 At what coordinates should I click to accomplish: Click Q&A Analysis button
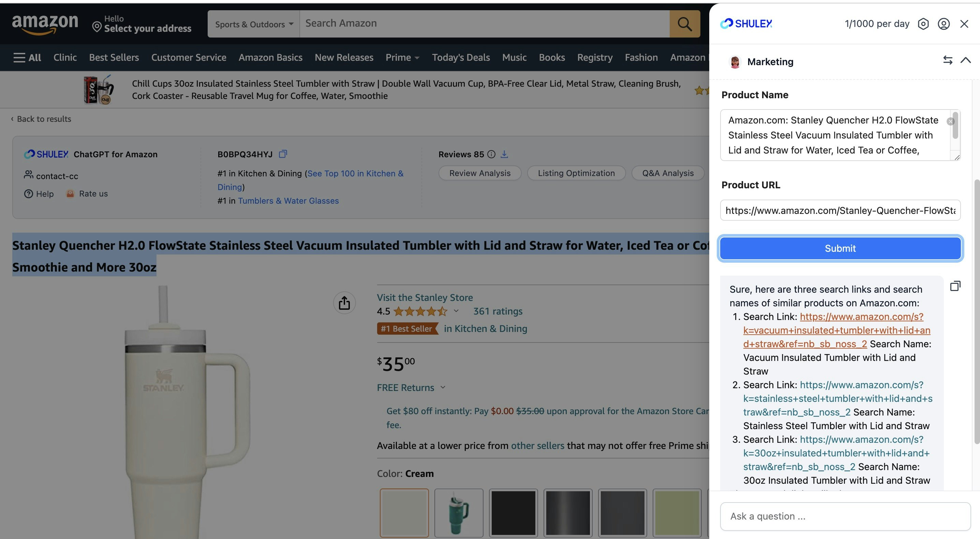tap(668, 173)
